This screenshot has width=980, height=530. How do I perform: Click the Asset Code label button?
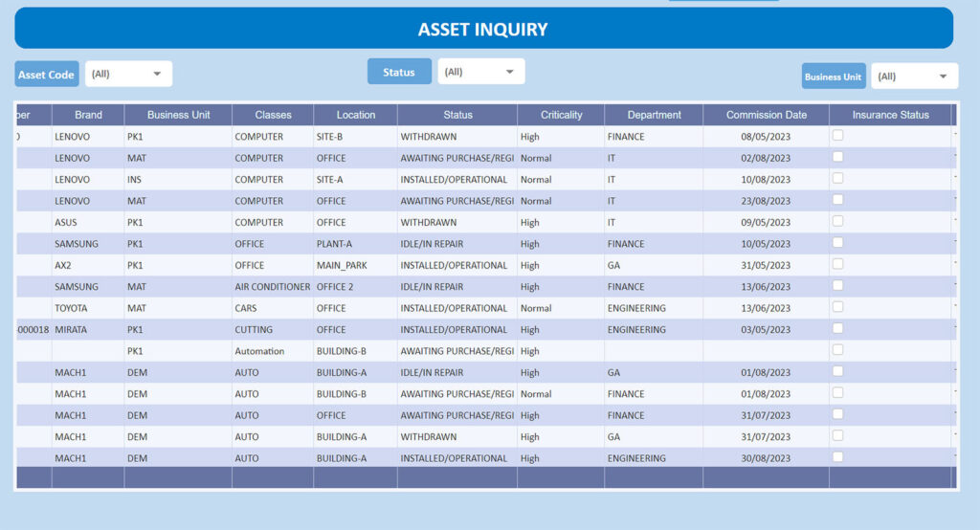[x=47, y=74]
